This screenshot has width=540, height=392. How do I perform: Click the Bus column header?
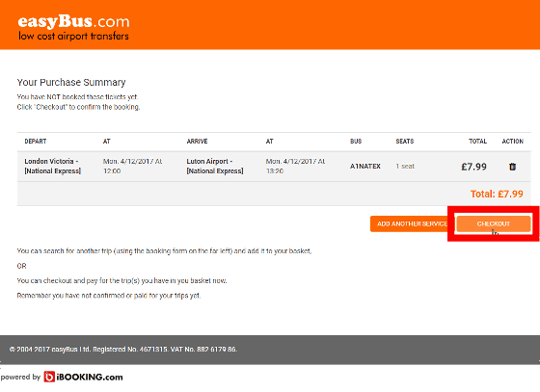(356, 142)
